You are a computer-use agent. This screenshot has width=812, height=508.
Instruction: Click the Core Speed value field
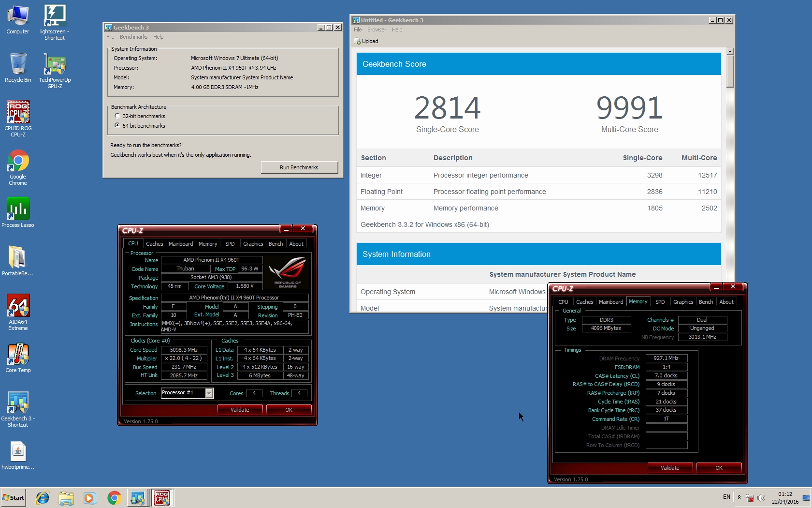[184, 350]
